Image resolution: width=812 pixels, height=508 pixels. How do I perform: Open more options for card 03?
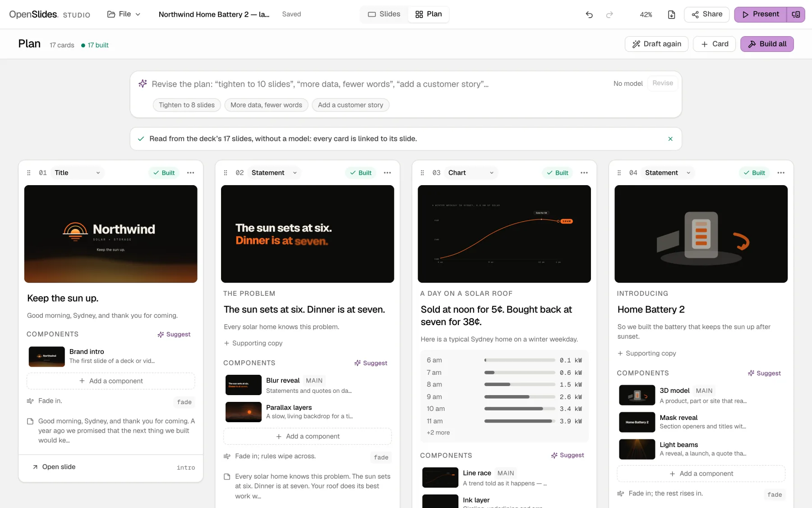[x=584, y=172]
